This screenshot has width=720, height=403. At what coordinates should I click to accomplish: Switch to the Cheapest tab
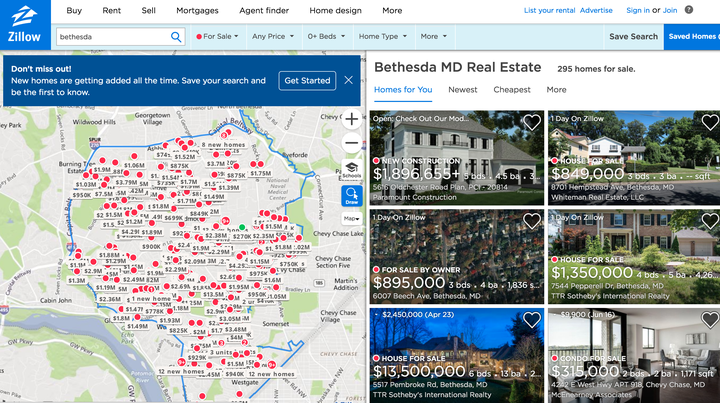tap(512, 90)
